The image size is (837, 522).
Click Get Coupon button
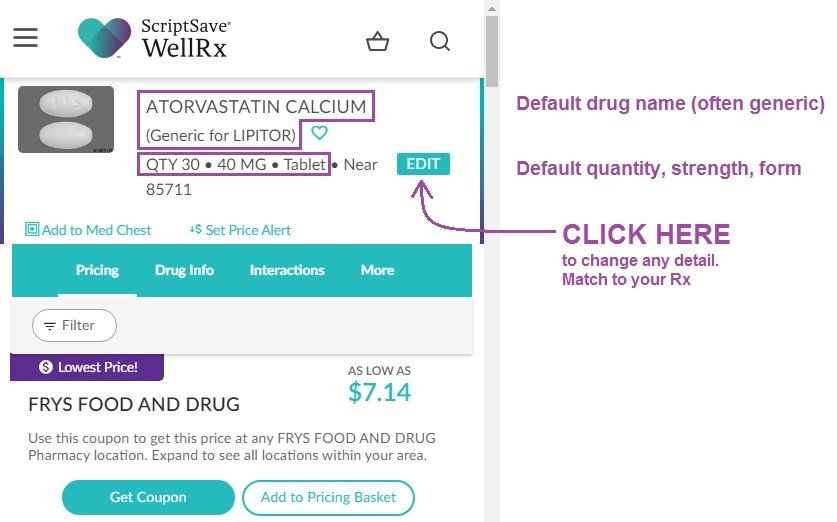coord(148,497)
